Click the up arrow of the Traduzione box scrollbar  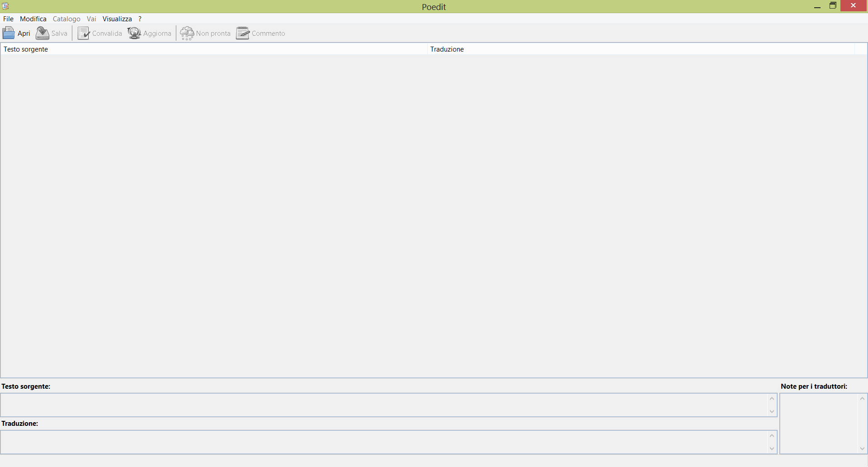pyautogui.click(x=772, y=435)
